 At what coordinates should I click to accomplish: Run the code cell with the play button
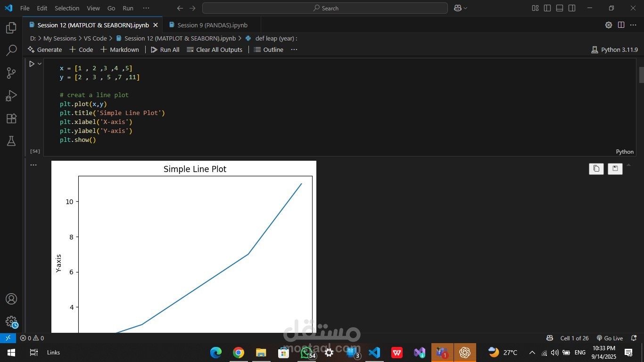click(x=32, y=64)
